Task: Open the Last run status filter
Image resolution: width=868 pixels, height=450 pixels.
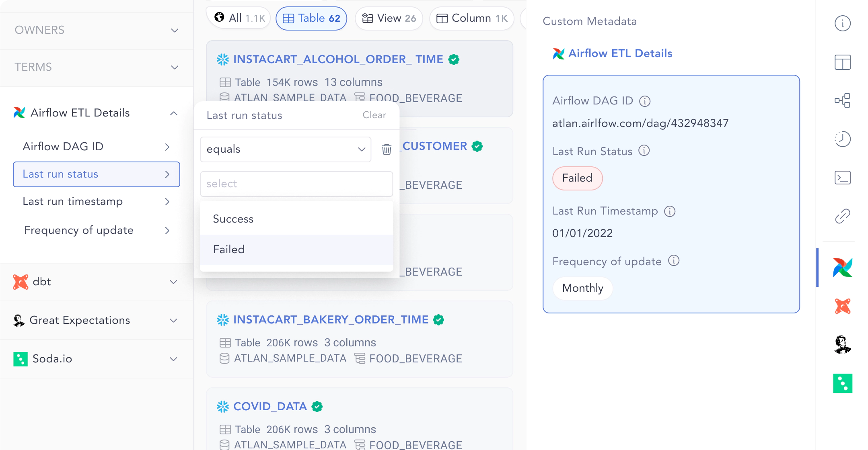Action: [97, 174]
